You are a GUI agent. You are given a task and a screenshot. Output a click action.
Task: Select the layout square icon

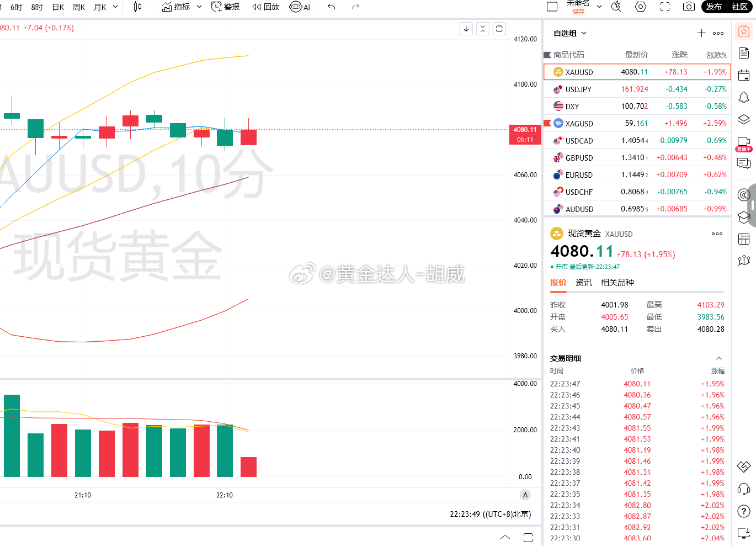(552, 7)
